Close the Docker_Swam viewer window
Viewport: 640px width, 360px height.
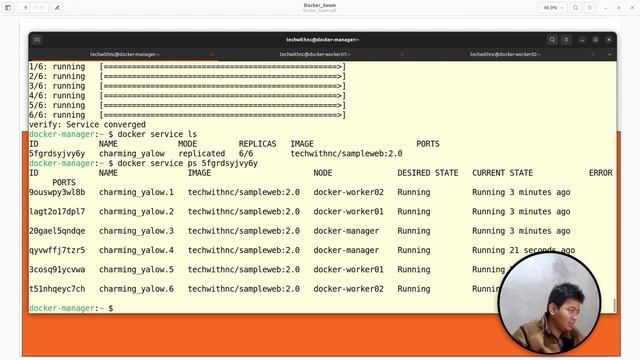(x=632, y=8)
